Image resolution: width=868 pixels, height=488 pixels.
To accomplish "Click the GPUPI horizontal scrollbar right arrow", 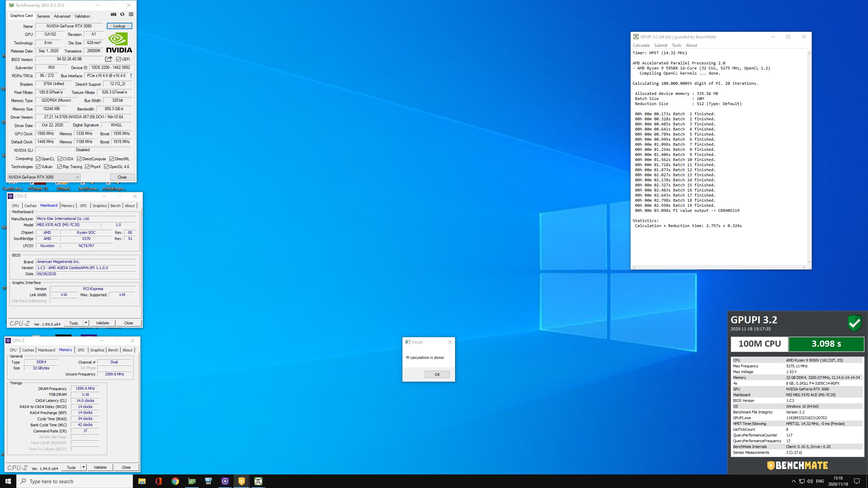I will 804,267.
